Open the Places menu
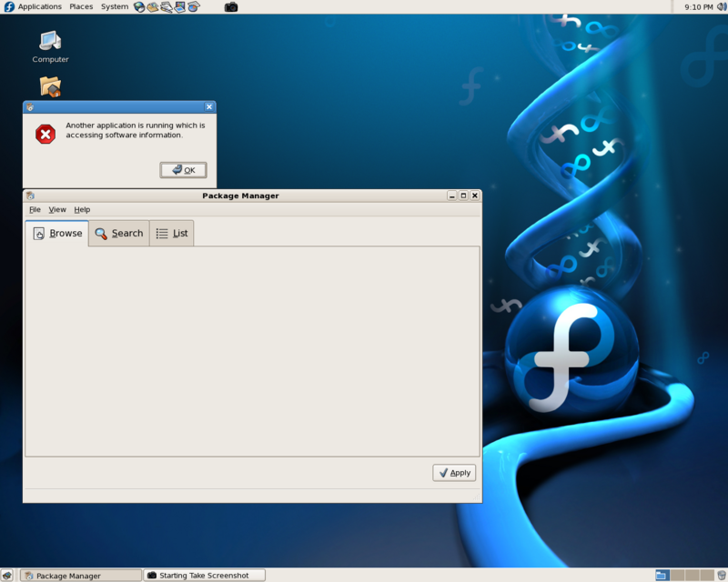Image resolution: width=728 pixels, height=582 pixels. (x=81, y=6)
